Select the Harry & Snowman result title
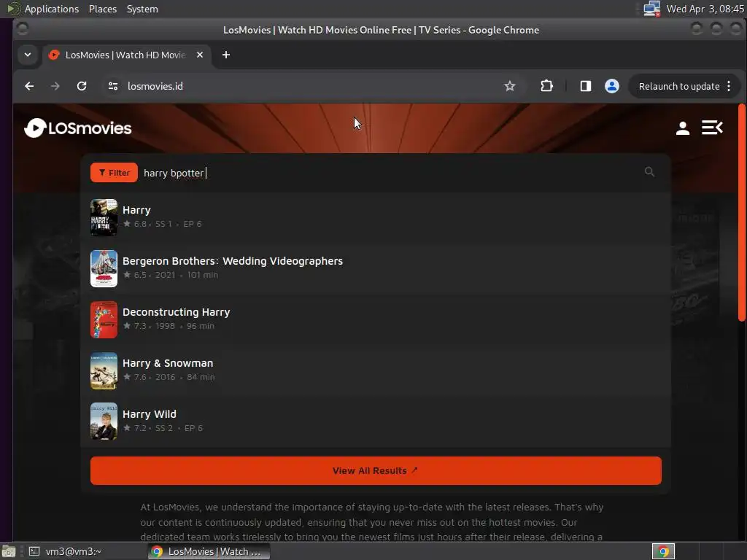747x560 pixels. pyautogui.click(x=168, y=363)
